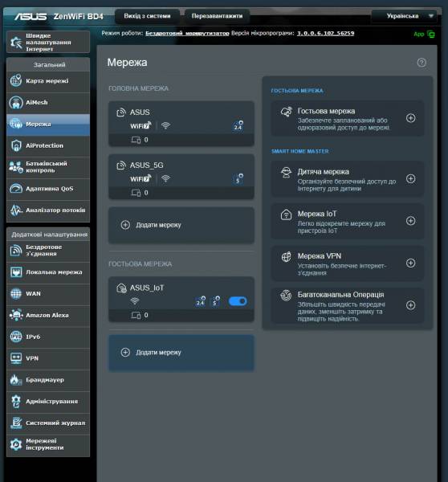Toggle the ASUS_IoT network switch off
The width and height of the screenshot is (448, 482).
(238, 301)
